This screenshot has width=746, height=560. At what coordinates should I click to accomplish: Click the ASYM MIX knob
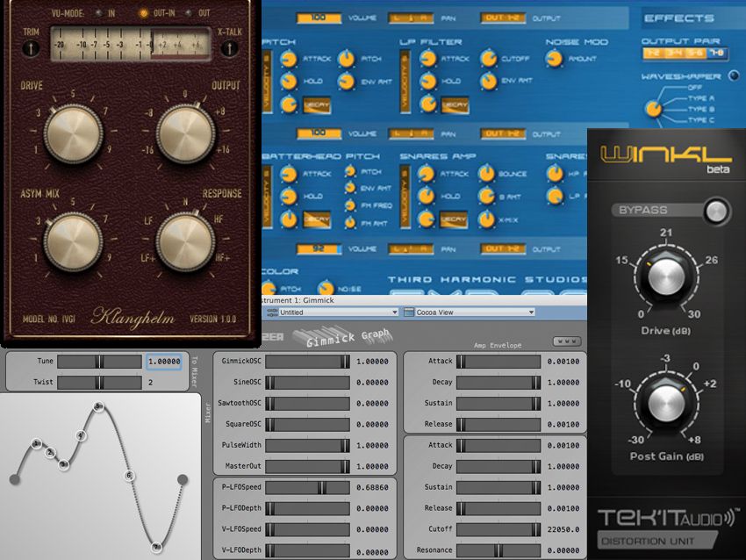click(x=72, y=239)
